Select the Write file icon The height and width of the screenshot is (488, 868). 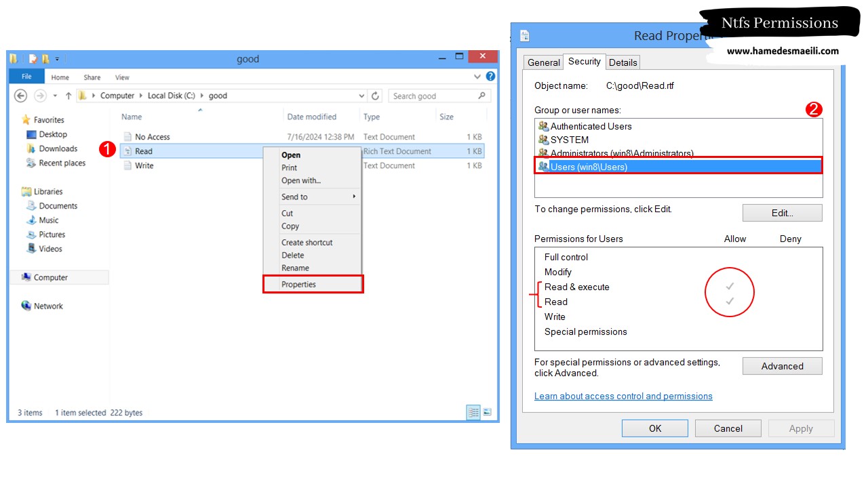127,165
